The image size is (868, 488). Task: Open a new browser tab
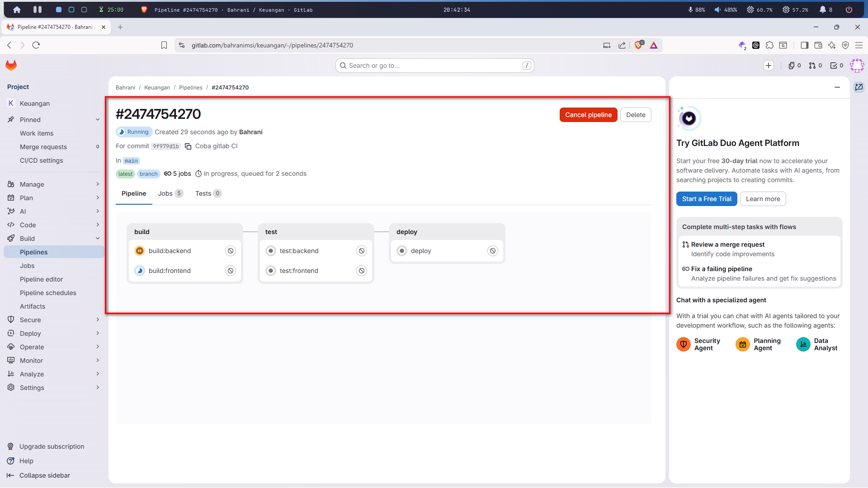pyautogui.click(x=120, y=27)
